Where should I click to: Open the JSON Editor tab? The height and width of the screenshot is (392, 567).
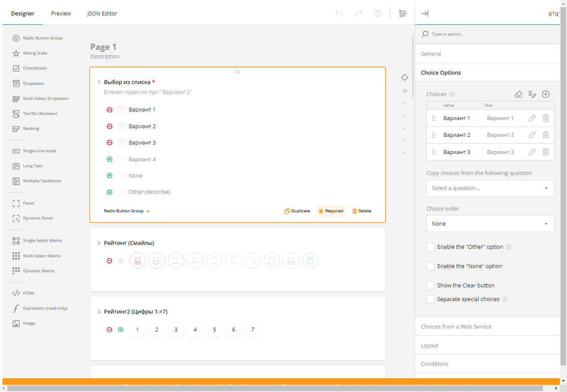pos(102,13)
